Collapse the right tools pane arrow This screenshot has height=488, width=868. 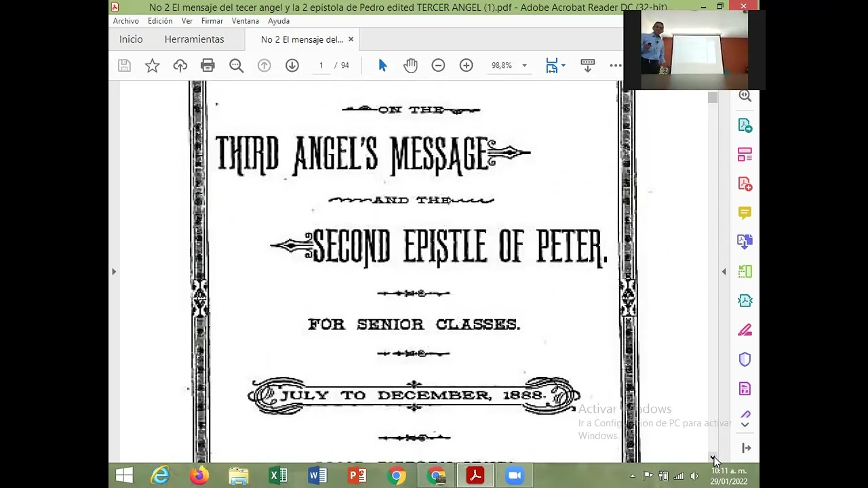coord(724,272)
